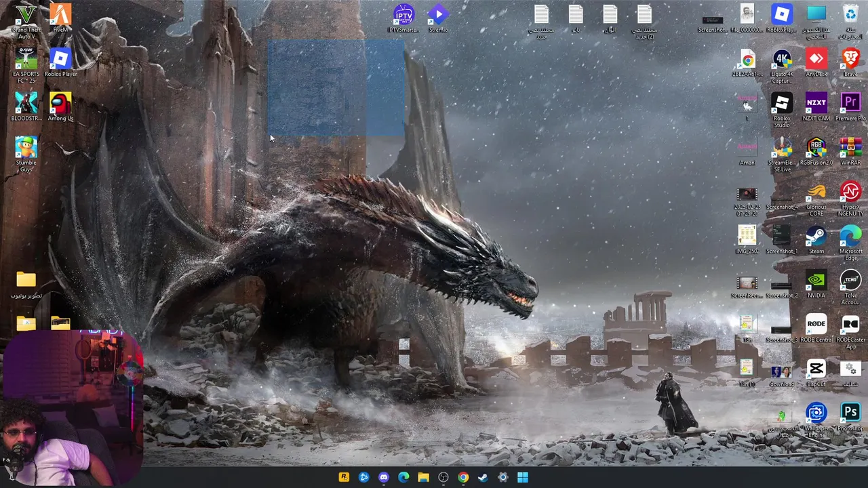Screen dimensions: 868x488
Task: Select the Roblox Studio icon
Action: [x=782, y=110]
